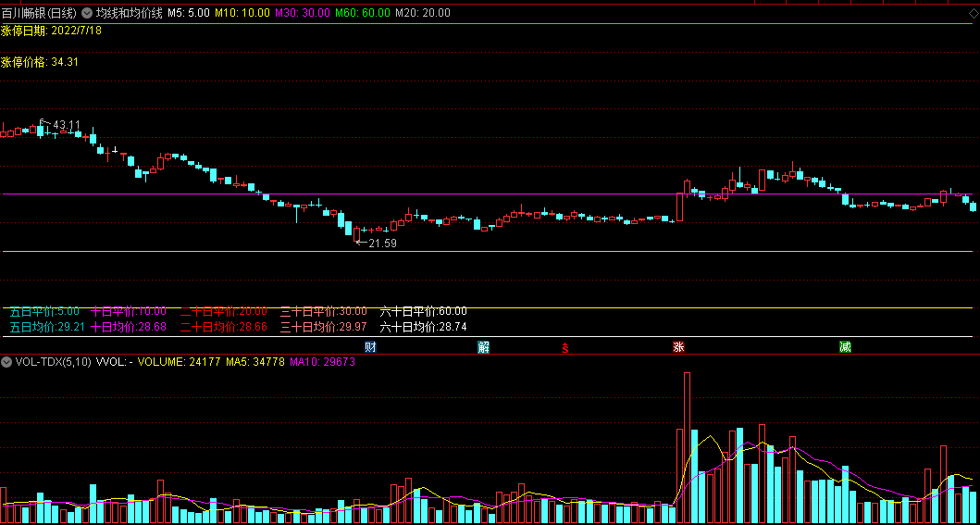Select the yellow M10: 10.00 label
Viewport: 980px width, 525px height.
[242, 13]
